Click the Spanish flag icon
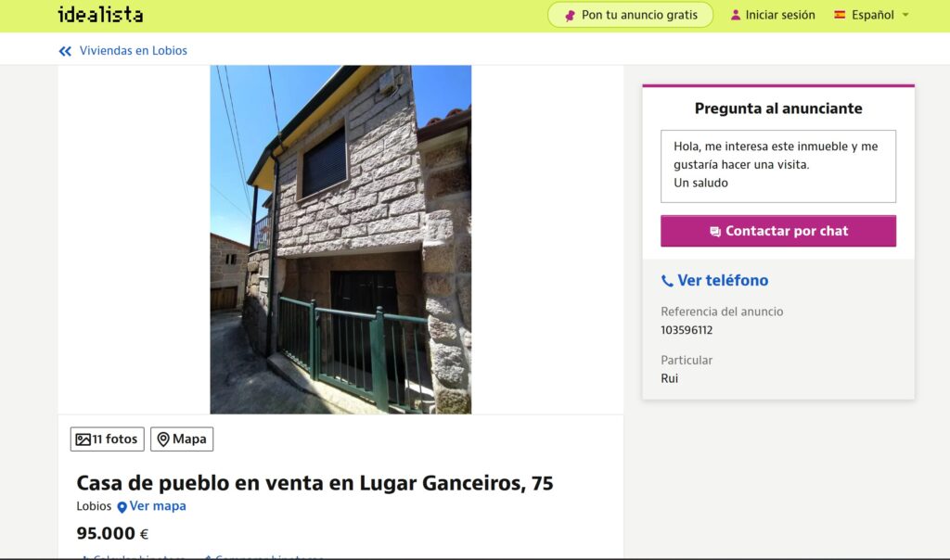Screen dimensions: 950x560 (839, 15)
